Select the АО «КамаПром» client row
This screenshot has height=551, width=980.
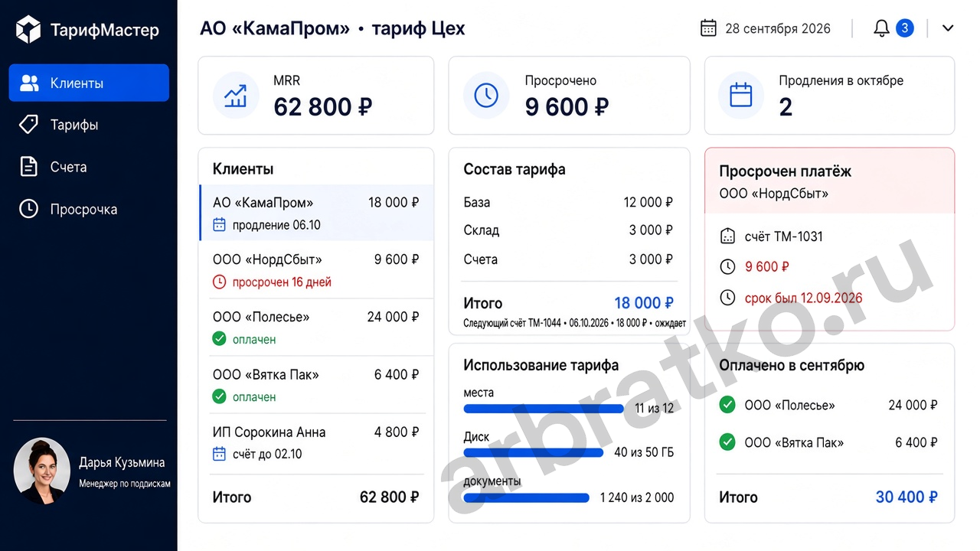pyautogui.click(x=316, y=213)
